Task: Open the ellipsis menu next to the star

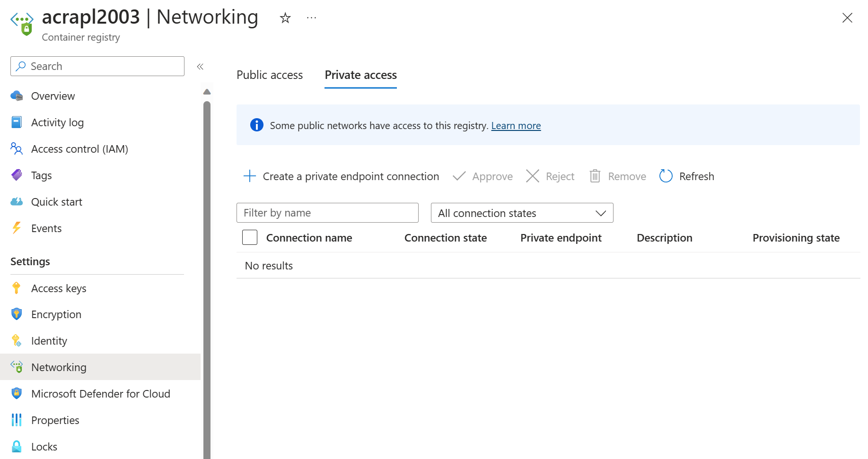Action: pyautogui.click(x=311, y=17)
